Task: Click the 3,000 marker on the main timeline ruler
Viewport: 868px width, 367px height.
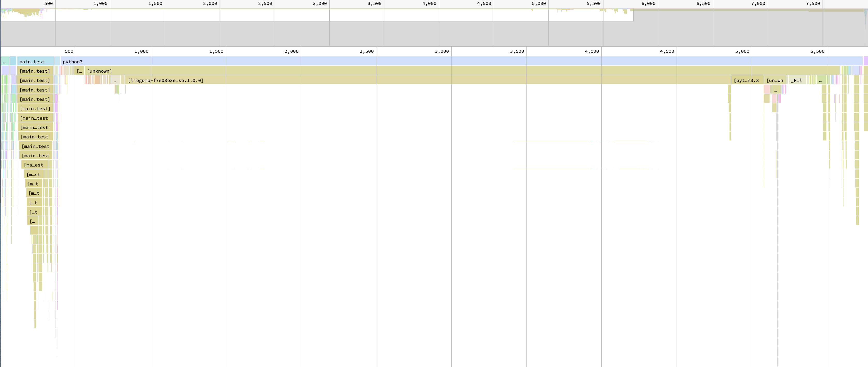Action: point(441,51)
